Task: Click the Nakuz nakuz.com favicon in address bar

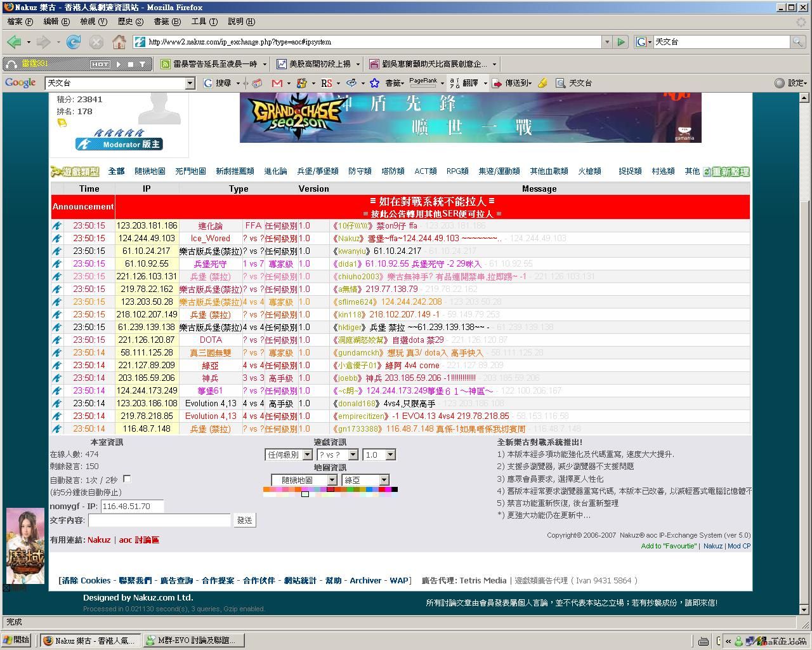Action: (x=140, y=42)
